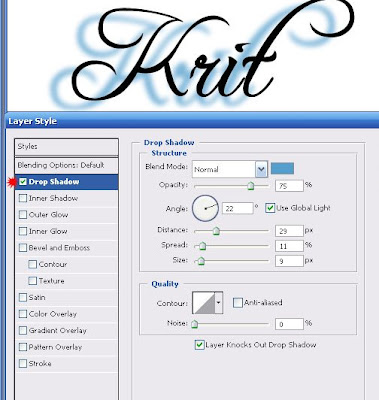
Task: Select the Styles list entry
Action: [x=66, y=147]
